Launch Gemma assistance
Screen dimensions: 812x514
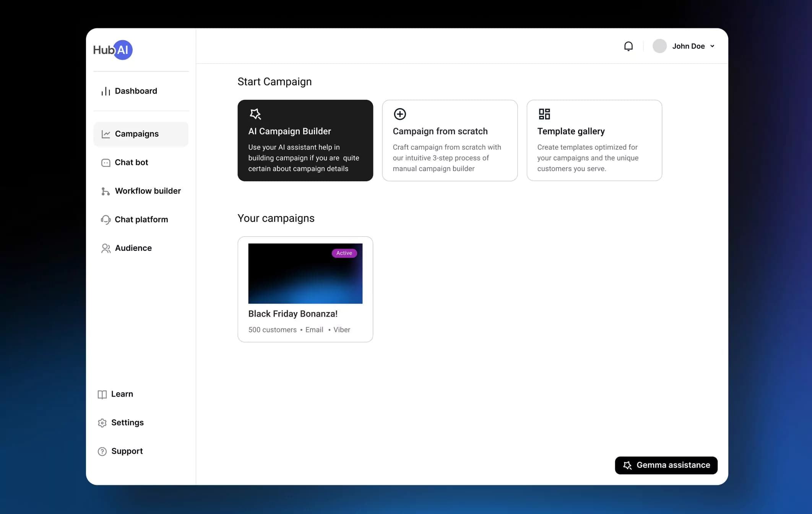point(666,465)
